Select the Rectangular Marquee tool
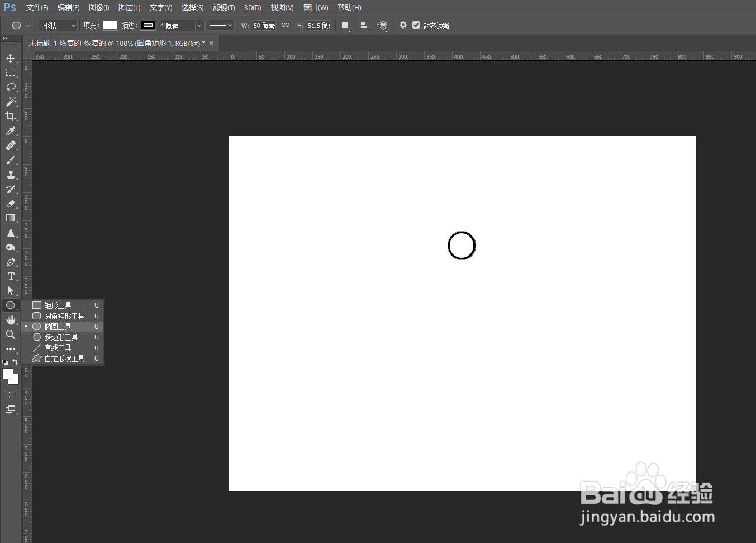Viewport: 756px width, 543px height. 10,73
